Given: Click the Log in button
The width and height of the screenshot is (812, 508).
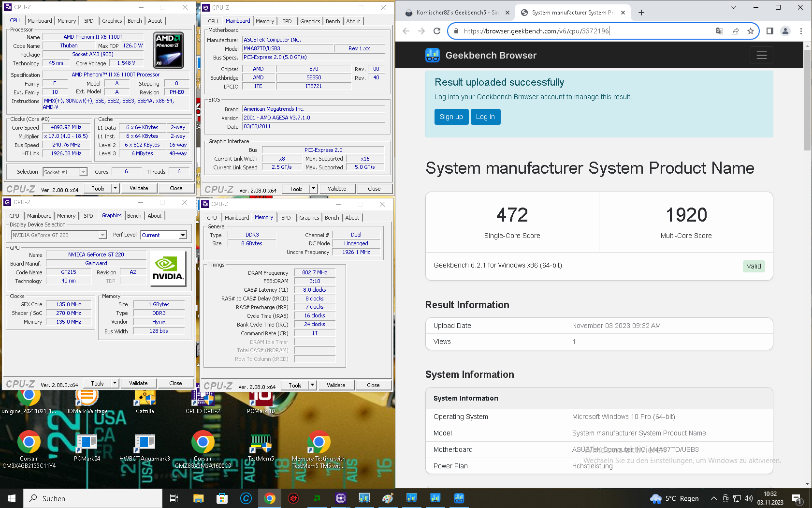Looking at the screenshot, I should (x=485, y=117).
